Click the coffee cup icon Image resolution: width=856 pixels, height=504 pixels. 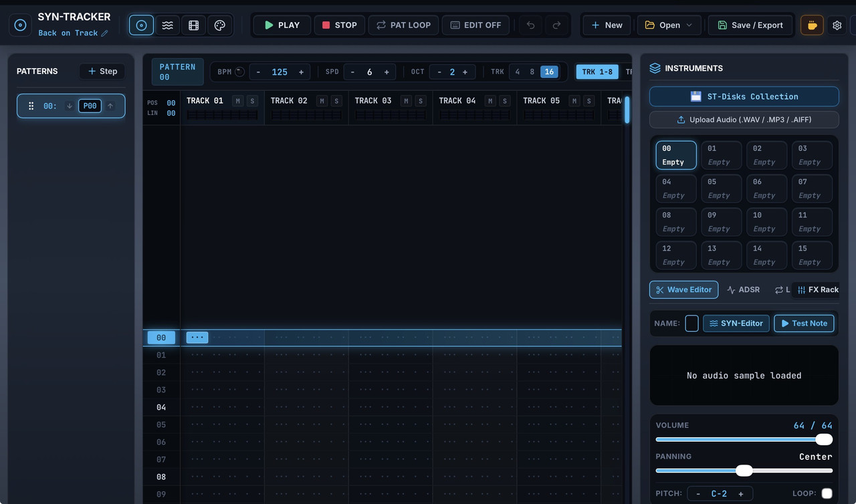[x=812, y=25]
